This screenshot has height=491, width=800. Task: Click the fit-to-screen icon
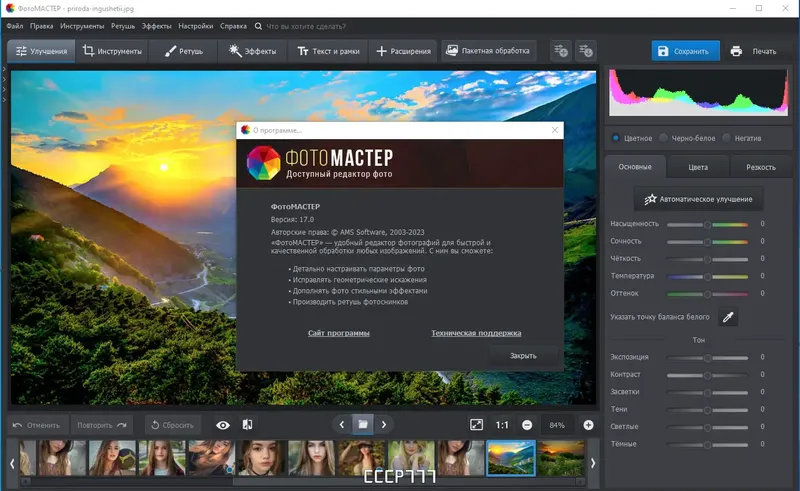(x=477, y=425)
